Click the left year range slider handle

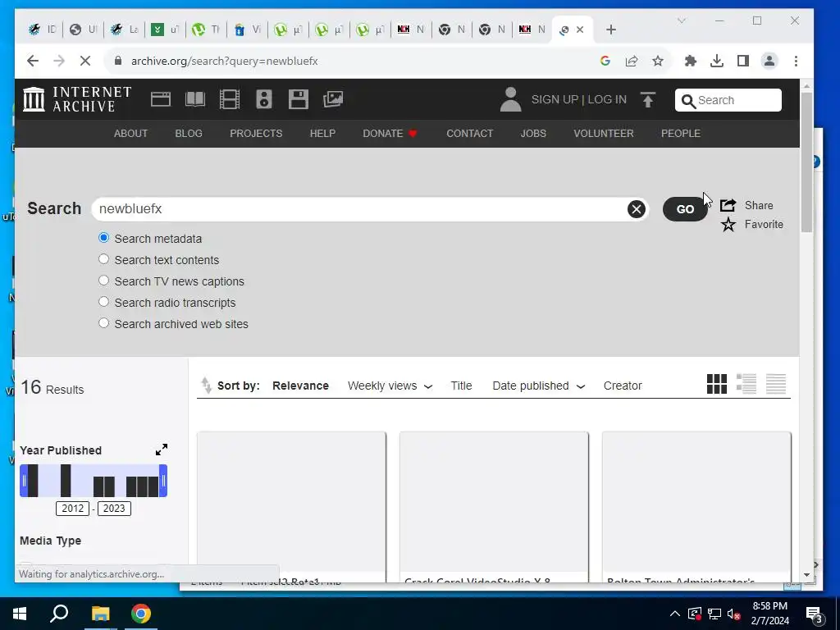click(24, 481)
